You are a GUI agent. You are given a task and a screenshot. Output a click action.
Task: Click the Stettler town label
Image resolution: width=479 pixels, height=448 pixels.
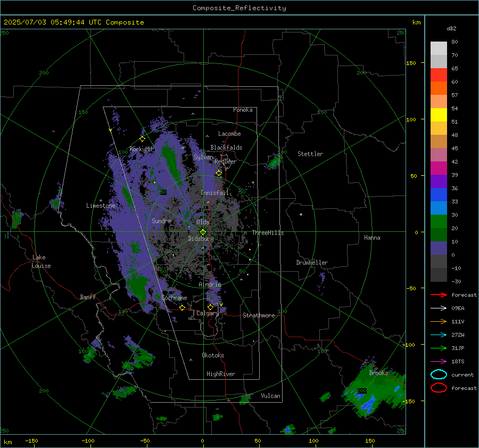[x=310, y=154]
